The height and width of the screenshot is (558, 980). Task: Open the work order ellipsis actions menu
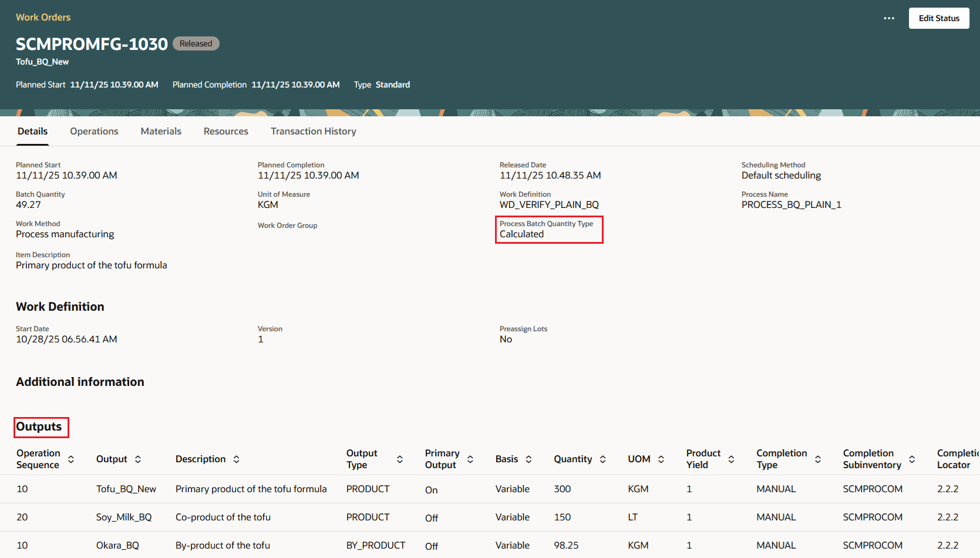click(x=889, y=18)
